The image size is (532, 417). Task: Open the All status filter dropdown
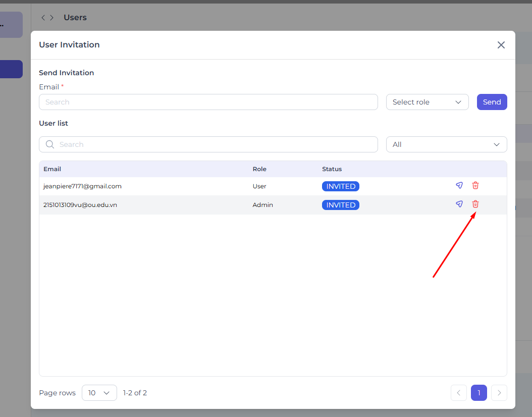(x=447, y=144)
